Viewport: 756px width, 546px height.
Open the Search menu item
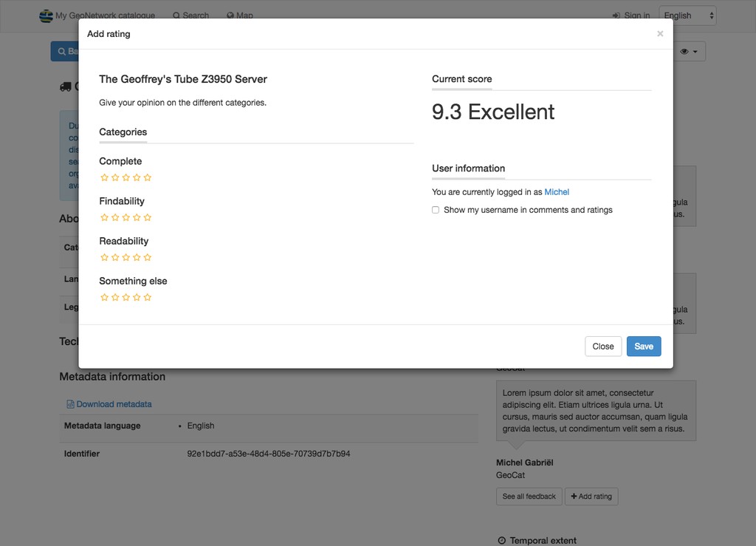point(191,16)
